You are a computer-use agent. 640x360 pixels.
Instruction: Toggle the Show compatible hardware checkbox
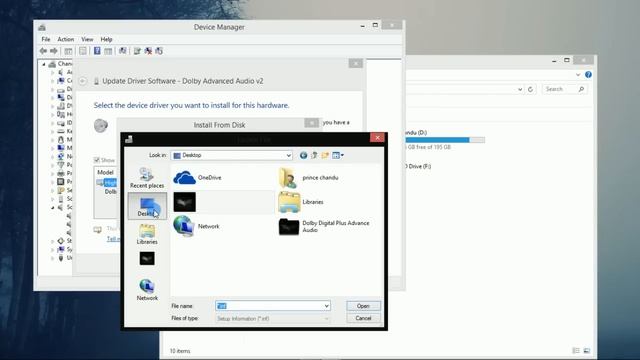(97, 160)
